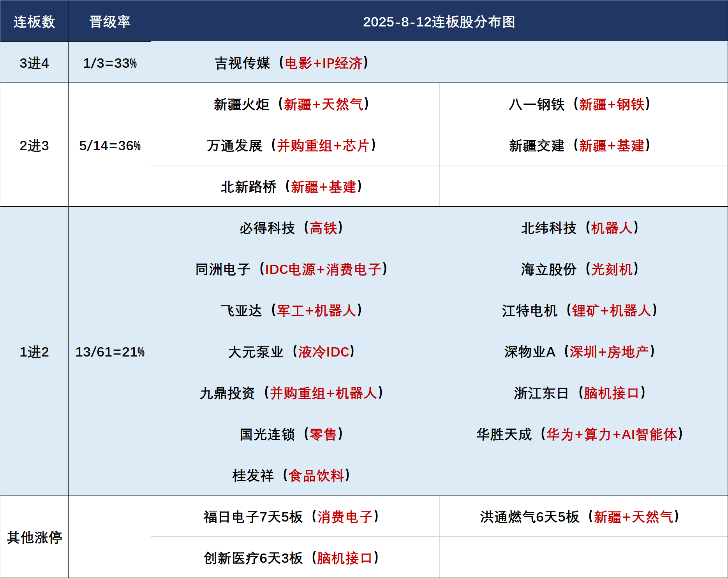The width and height of the screenshot is (728, 578).
Task: Select the 必得科技 stock entry
Action: (x=292, y=228)
